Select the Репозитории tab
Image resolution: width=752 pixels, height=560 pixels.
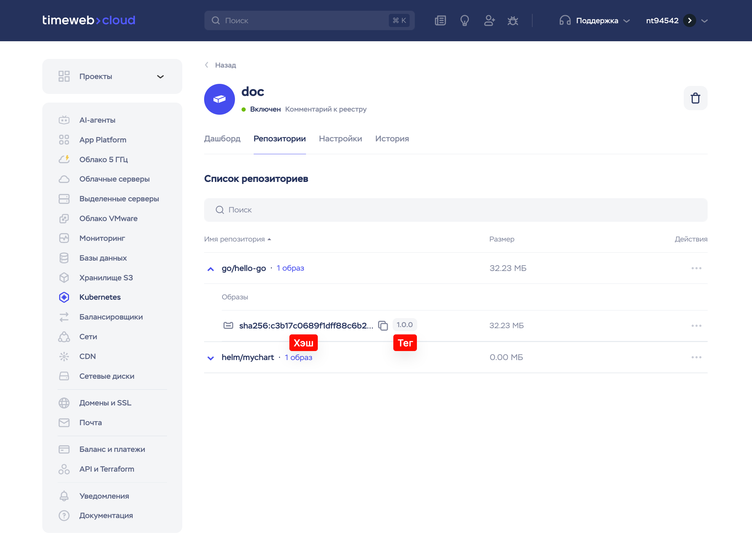tap(280, 139)
